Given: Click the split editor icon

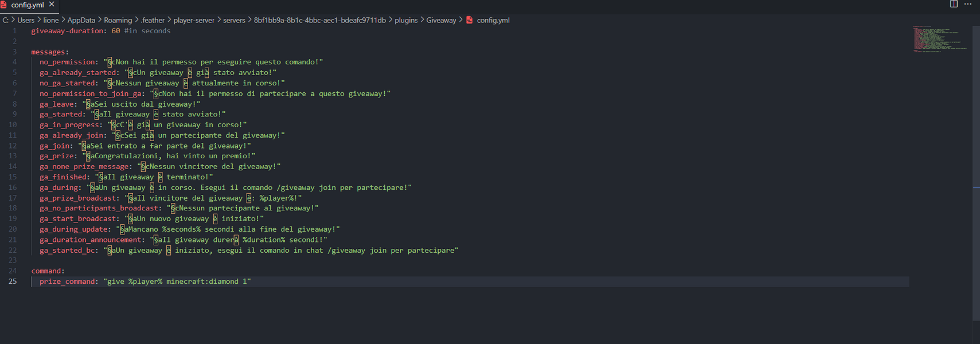Looking at the screenshot, I should (x=954, y=4).
